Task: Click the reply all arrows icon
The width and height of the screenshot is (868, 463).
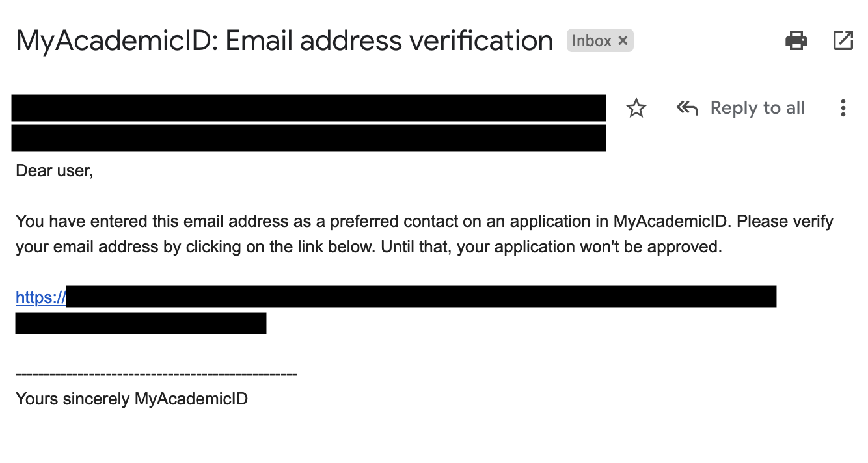Action: [x=687, y=108]
